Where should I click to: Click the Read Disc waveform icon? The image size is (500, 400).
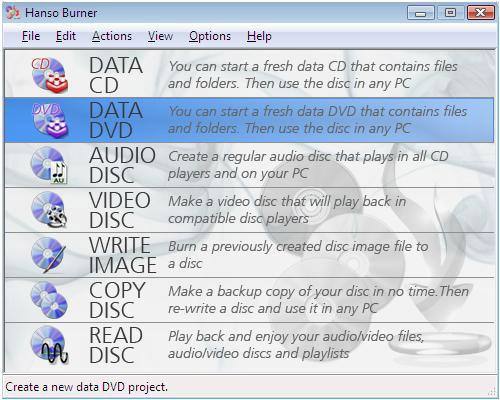(50, 345)
